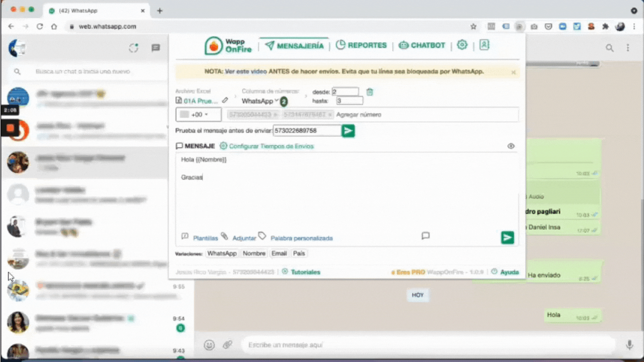This screenshot has width=644, height=362.
Task: Open WhatsApp new chat icon
Action: pyautogui.click(x=156, y=48)
